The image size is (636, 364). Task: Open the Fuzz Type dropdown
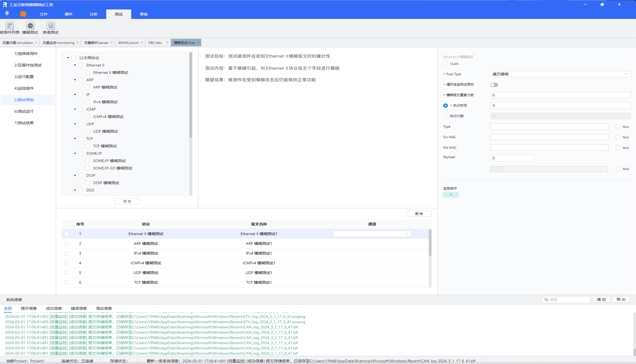click(560, 74)
